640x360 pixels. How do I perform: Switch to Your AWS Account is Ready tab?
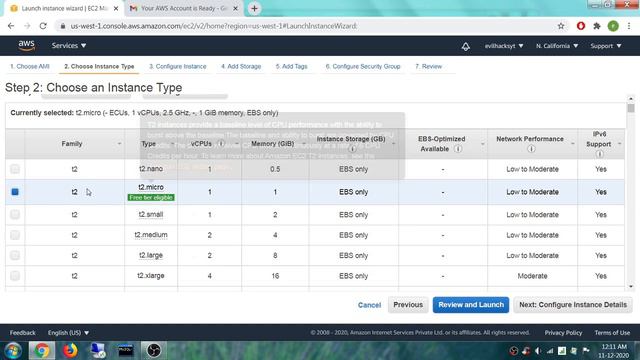183,8
